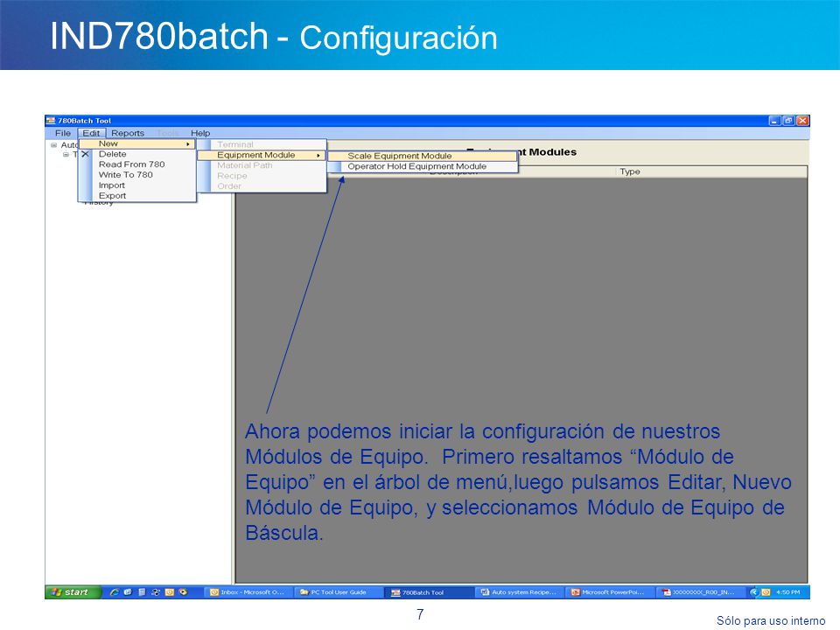Click the Type column header
The image size is (840, 630).
[x=711, y=171]
